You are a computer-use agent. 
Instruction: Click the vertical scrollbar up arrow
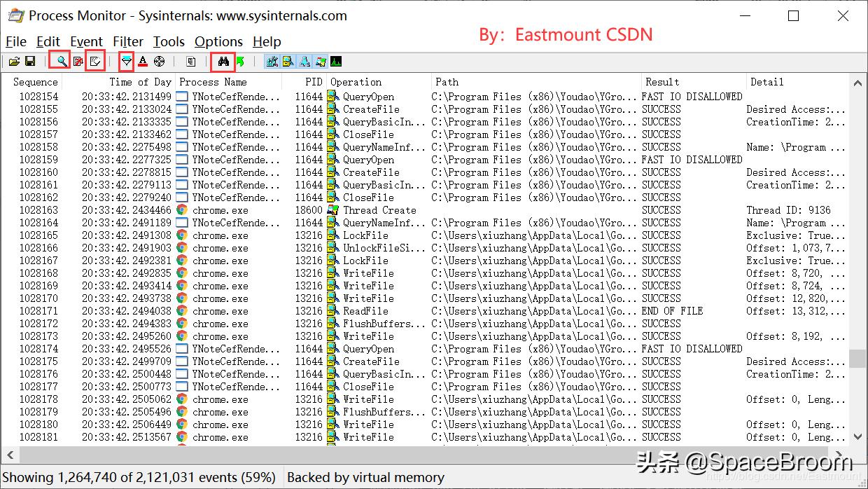coord(858,82)
